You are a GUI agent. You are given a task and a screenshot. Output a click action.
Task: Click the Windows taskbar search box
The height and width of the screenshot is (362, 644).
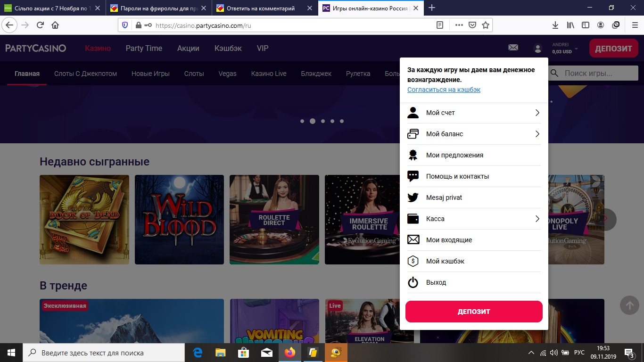click(104, 353)
